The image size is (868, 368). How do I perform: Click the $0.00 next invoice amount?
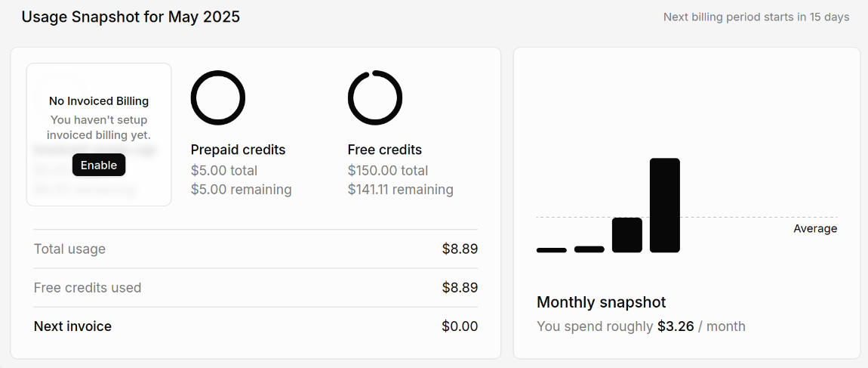click(460, 326)
